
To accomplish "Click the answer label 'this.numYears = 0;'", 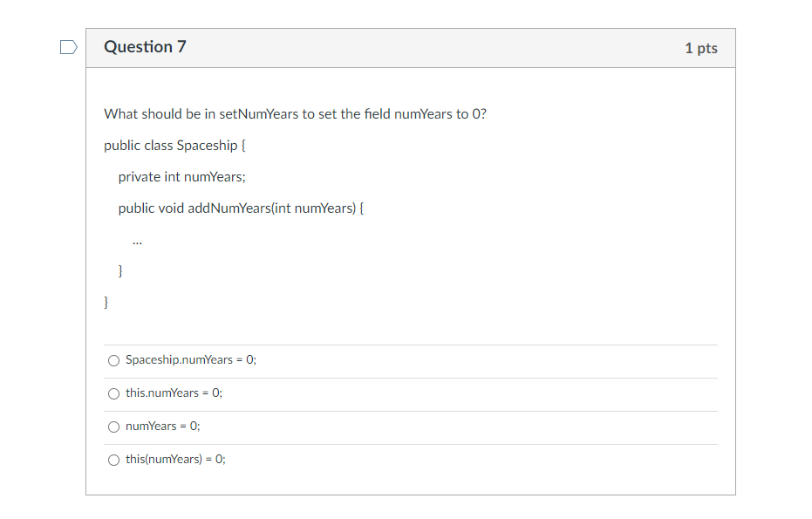I will (x=174, y=393).
